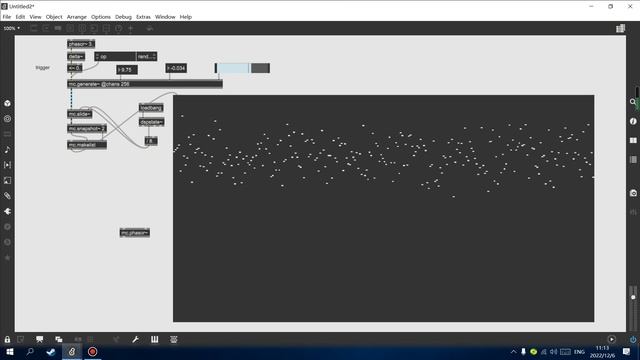
Task: Toggle presentation mode icon in bottom toolbar
Action: pos(40,339)
